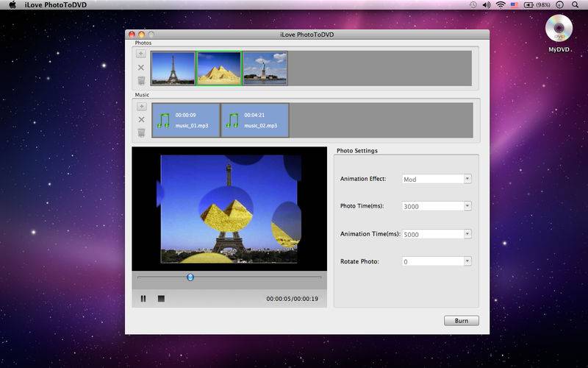The height and width of the screenshot is (368, 588).
Task: Click the preview playback slider handle
Action: pyautogui.click(x=190, y=277)
